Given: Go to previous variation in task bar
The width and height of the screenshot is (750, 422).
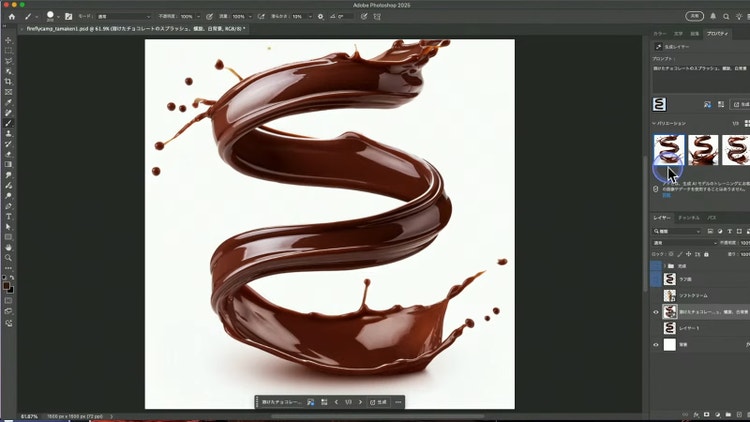Looking at the screenshot, I should click(336, 402).
